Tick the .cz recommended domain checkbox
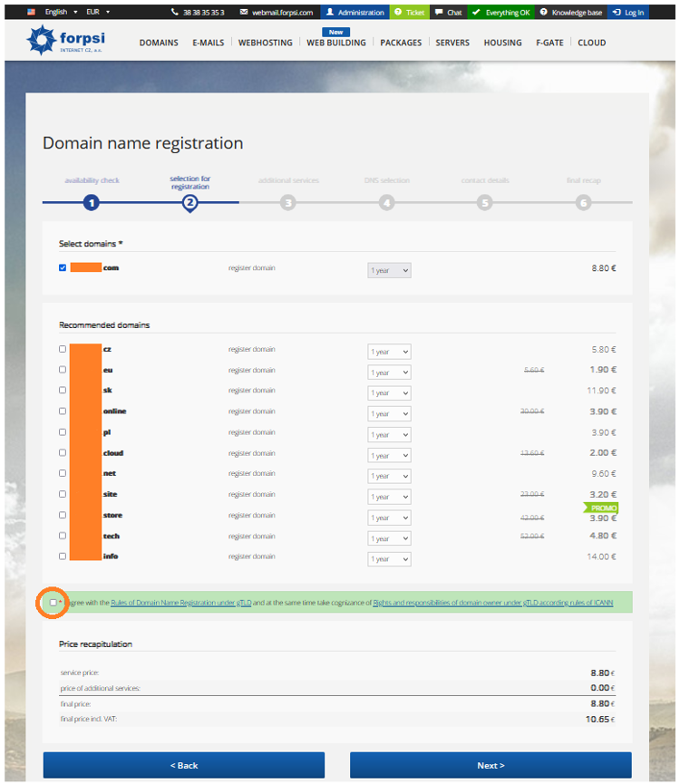The image size is (680, 784). tap(63, 349)
